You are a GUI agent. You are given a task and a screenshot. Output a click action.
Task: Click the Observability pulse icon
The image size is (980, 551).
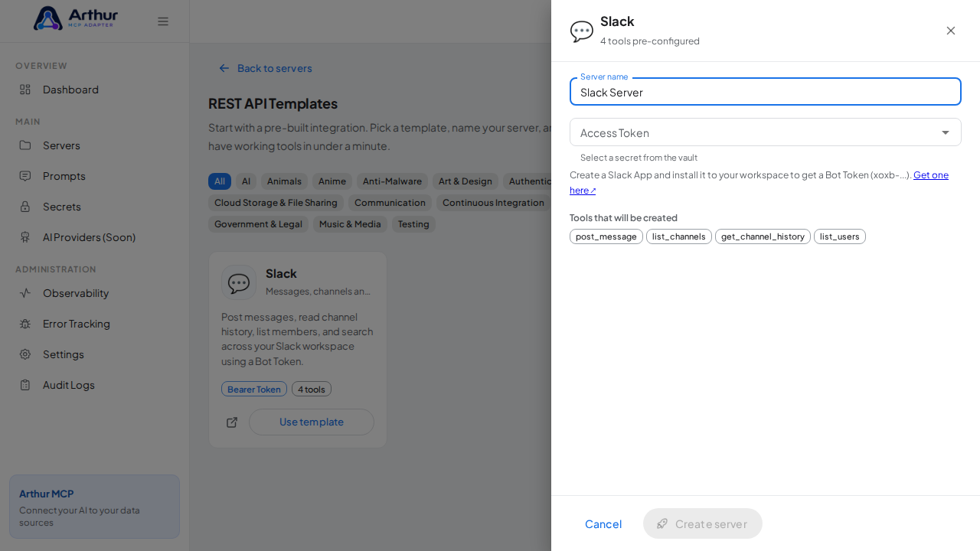tap(25, 293)
